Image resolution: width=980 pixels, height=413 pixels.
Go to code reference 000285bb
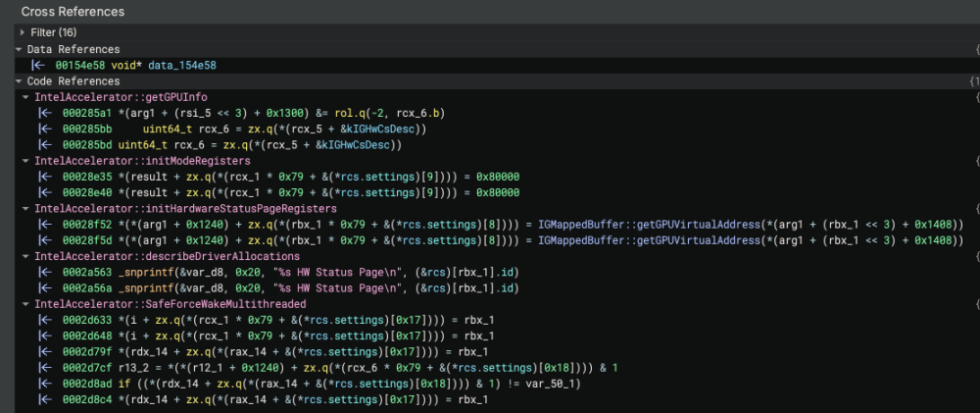(244, 129)
